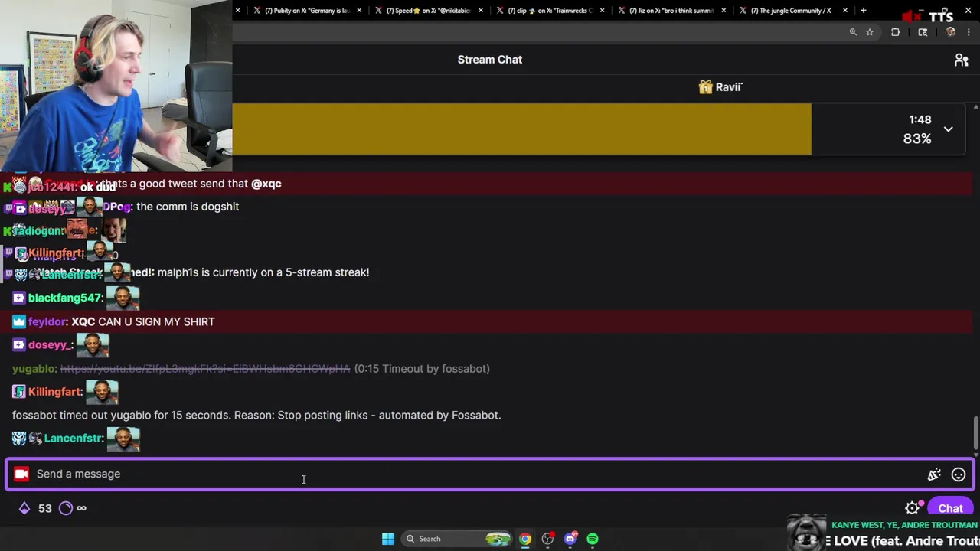Click the celebration party popper icon
This screenshot has height=551, width=980.
[934, 474]
